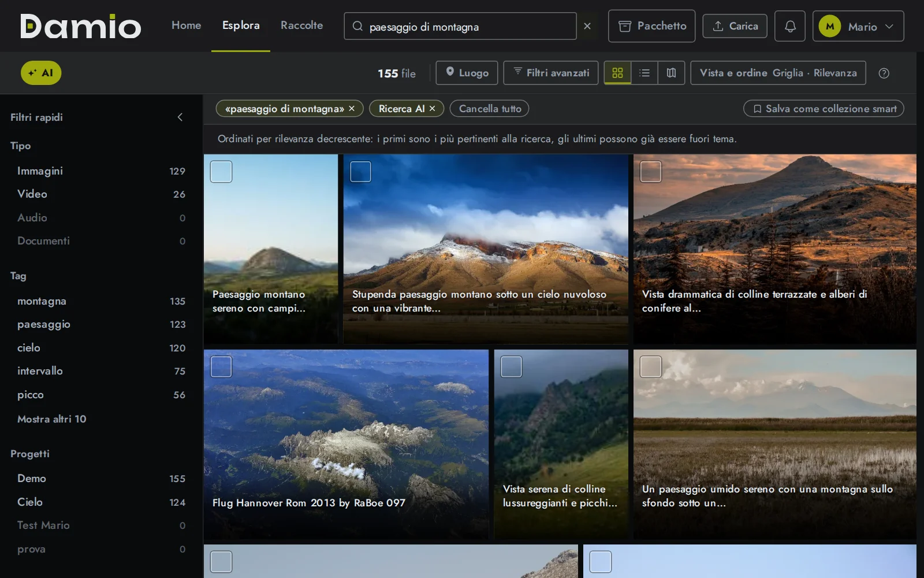This screenshot has width=924, height=578.
Task: Switch to grid view
Action: point(617,73)
